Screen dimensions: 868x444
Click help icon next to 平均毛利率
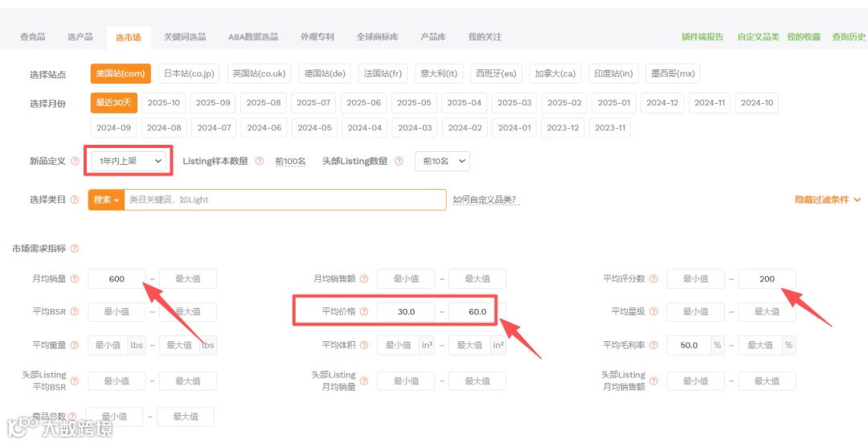pyautogui.click(x=653, y=345)
